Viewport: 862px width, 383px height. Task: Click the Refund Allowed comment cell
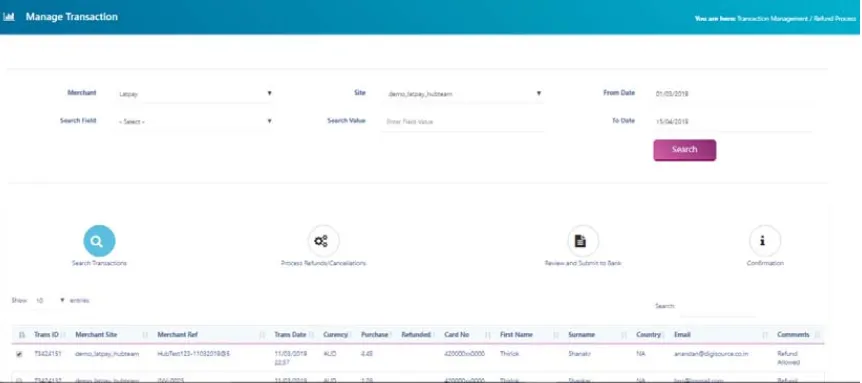(788, 358)
